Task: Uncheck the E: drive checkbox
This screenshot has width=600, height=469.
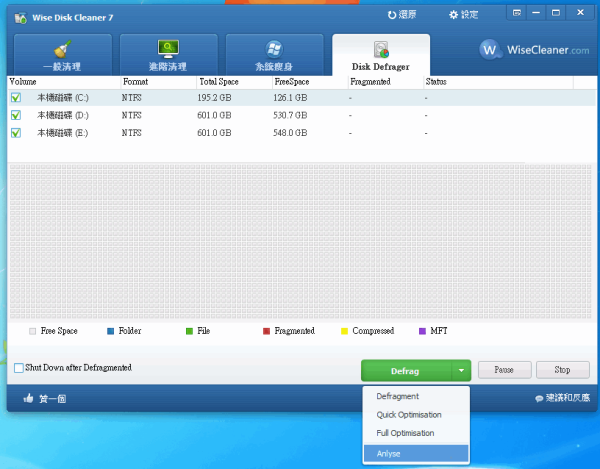Action: coord(16,132)
